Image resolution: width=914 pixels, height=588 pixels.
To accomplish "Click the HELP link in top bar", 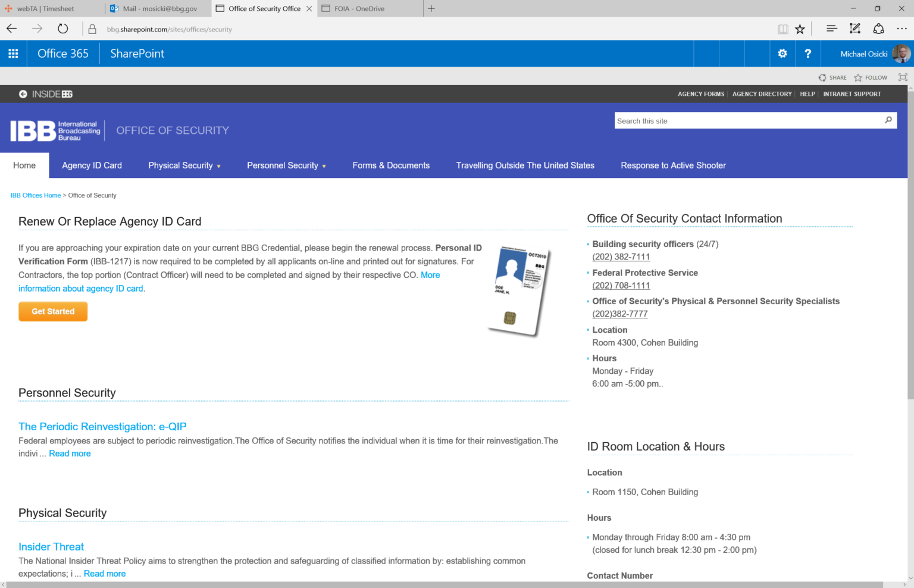I will pos(807,94).
